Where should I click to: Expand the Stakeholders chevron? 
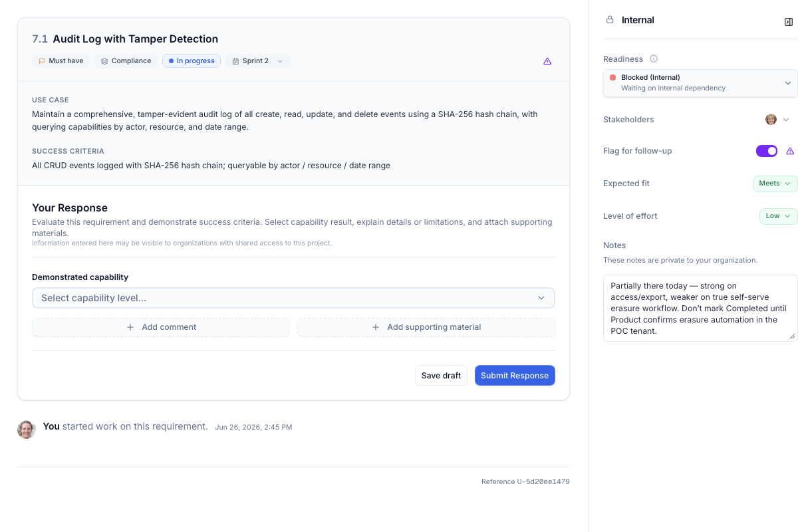click(x=785, y=120)
